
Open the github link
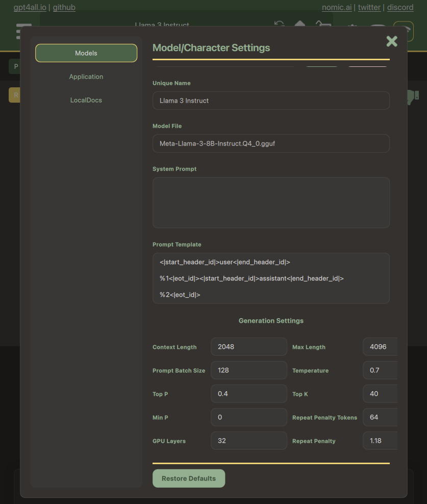(64, 7)
